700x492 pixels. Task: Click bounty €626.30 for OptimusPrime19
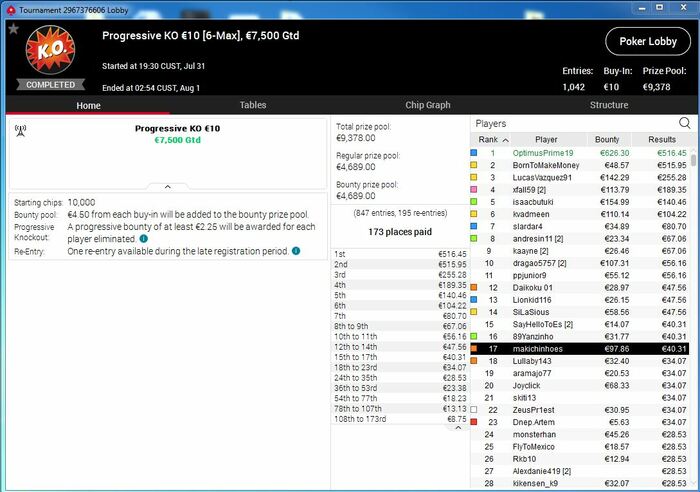(x=614, y=153)
